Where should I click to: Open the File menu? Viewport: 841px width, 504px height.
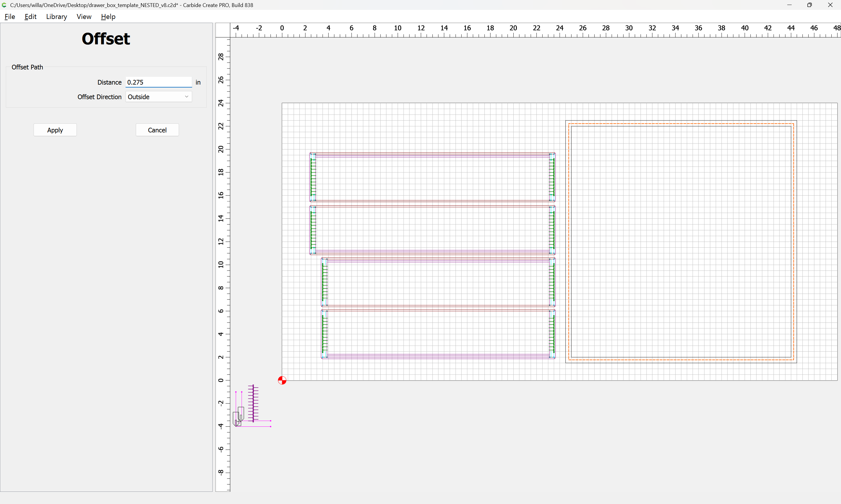[x=10, y=17]
